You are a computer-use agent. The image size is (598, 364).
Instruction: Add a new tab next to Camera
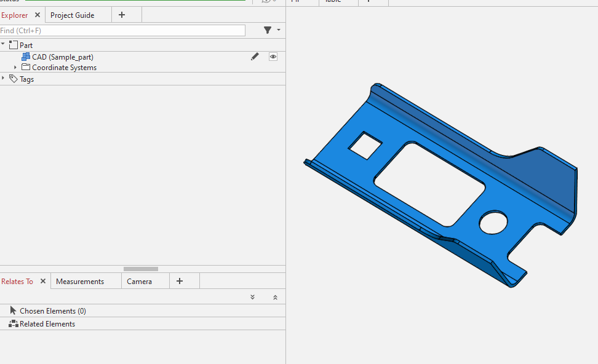tap(180, 281)
